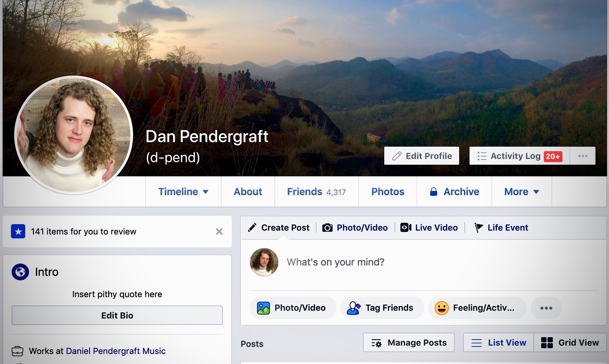Go to the Friends tab
The width and height of the screenshot is (609, 364).
(316, 192)
